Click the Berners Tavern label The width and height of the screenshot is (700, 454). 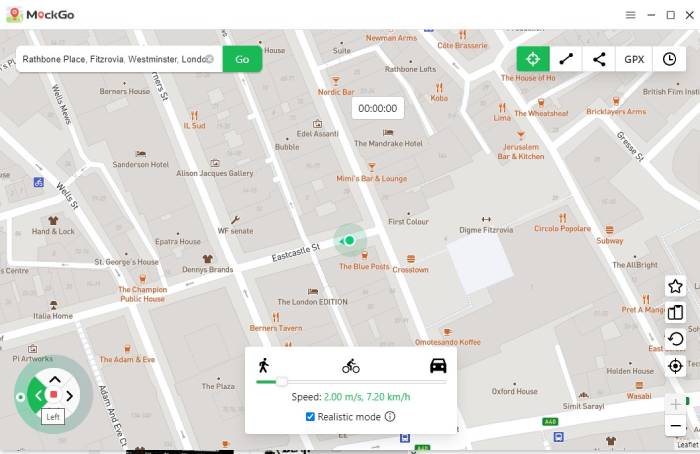click(275, 328)
